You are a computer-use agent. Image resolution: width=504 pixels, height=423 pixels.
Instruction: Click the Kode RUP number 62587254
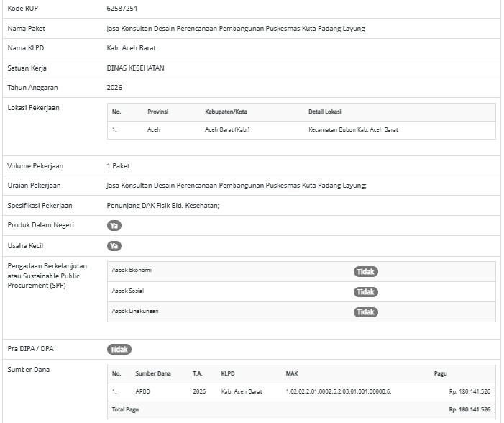pos(122,9)
